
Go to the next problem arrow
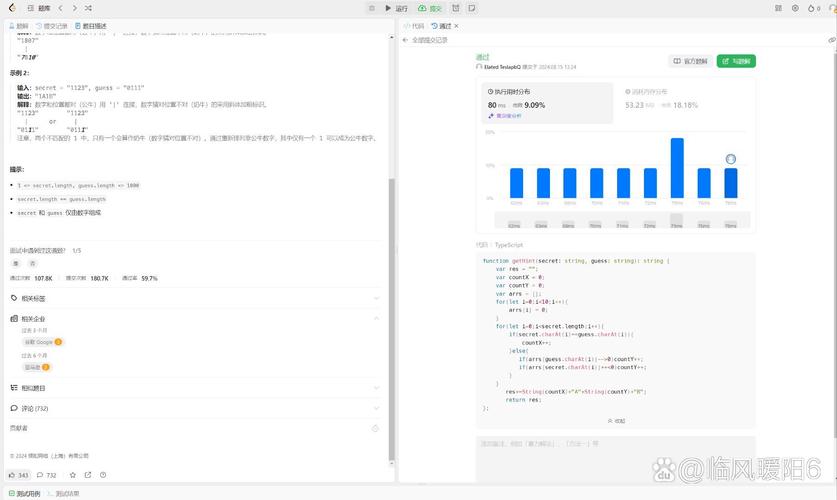(x=74, y=8)
